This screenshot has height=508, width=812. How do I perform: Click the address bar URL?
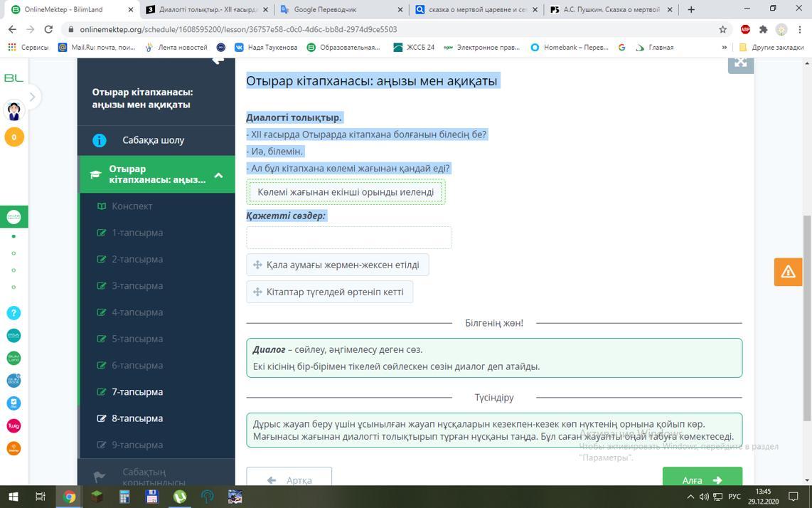238,30
